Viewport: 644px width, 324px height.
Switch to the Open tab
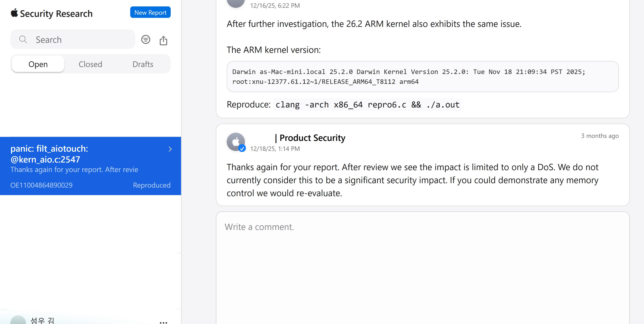pos(38,64)
